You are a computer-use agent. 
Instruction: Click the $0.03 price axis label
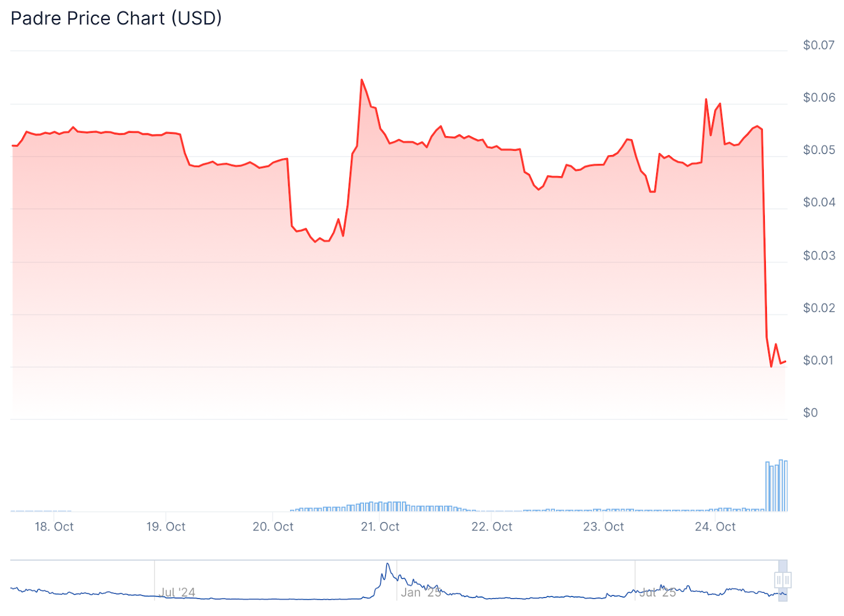point(819,256)
